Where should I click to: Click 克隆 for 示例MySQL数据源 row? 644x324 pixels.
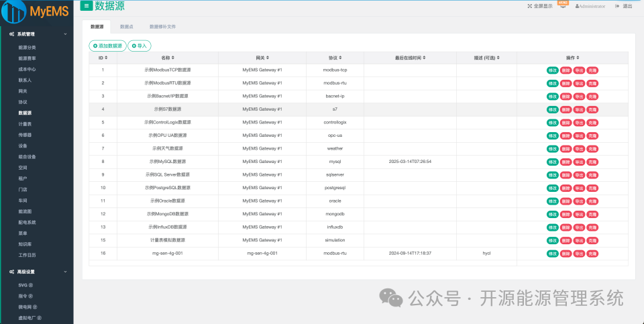[x=592, y=162]
